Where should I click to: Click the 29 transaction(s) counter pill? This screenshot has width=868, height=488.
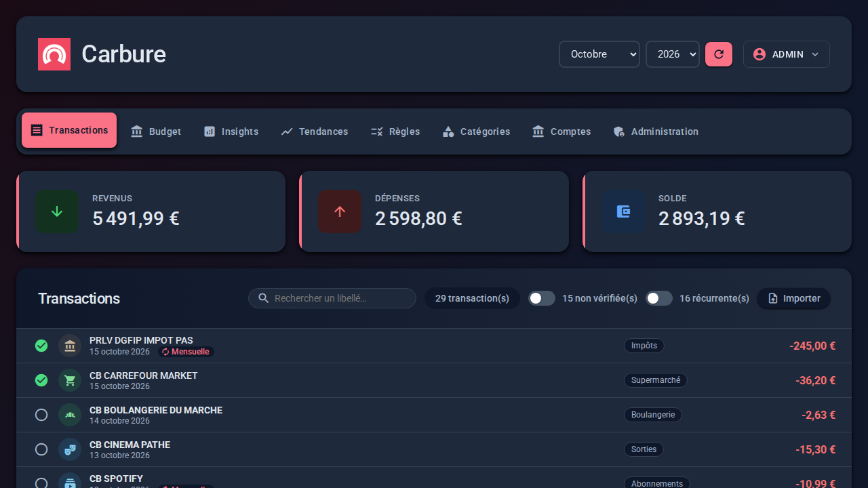[472, 298]
